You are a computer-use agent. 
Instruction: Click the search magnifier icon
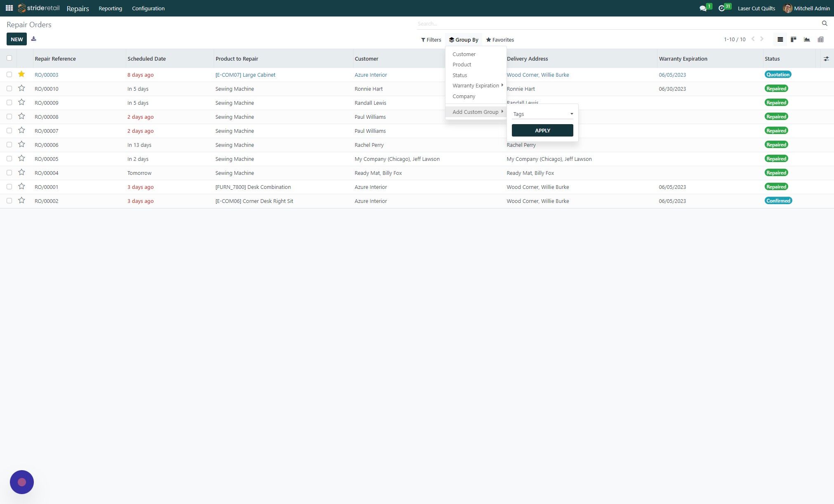825,24
